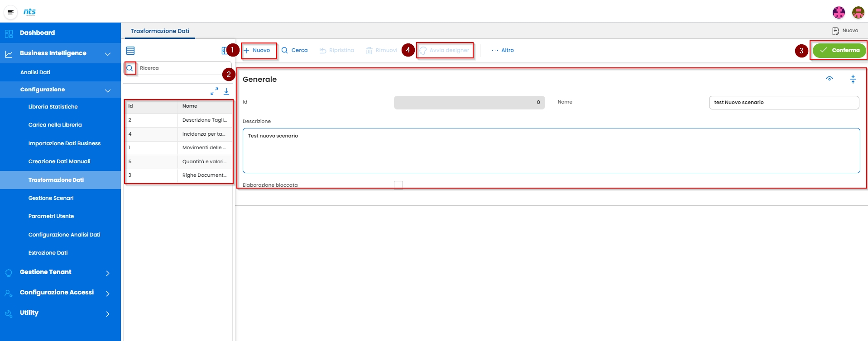Expand the Configurazione Accessi chevron
The width and height of the screenshot is (868, 341).
[x=108, y=294]
